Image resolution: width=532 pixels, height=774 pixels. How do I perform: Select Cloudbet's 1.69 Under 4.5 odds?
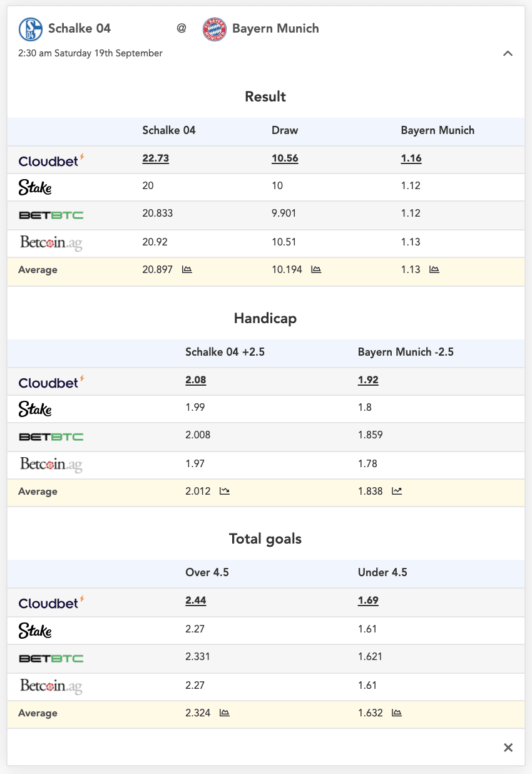coord(368,601)
